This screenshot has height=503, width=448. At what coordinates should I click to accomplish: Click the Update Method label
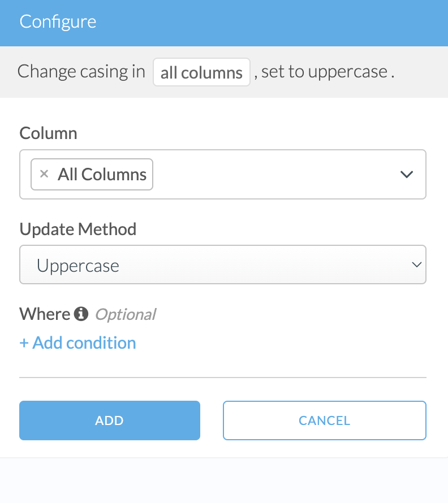point(77,228)
